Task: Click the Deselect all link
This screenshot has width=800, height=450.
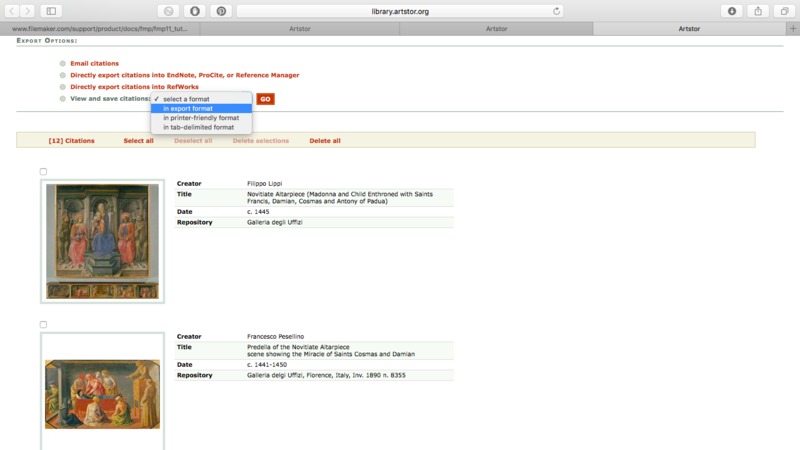Action: click(x=193, y=141)
